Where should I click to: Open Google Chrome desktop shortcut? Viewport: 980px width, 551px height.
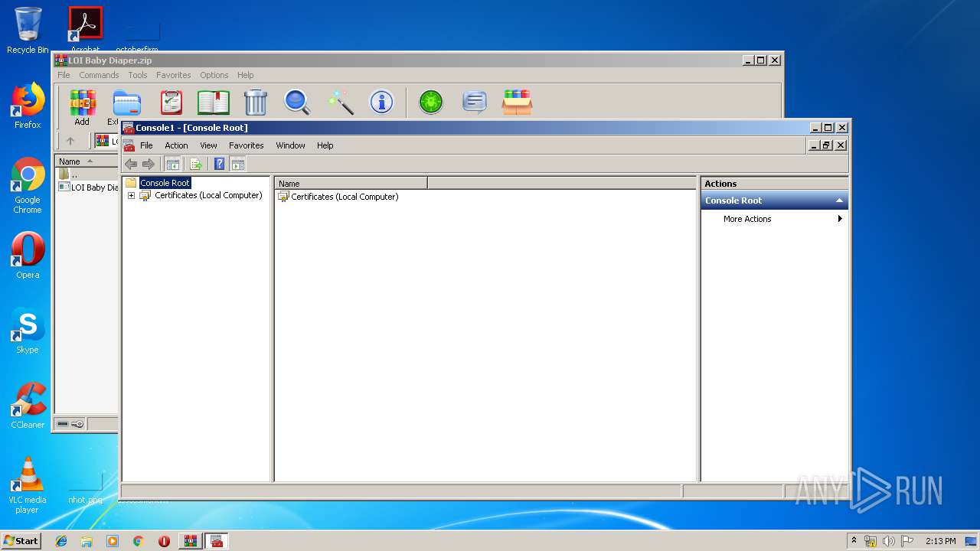pyautogui.click(x=28, y=186)
